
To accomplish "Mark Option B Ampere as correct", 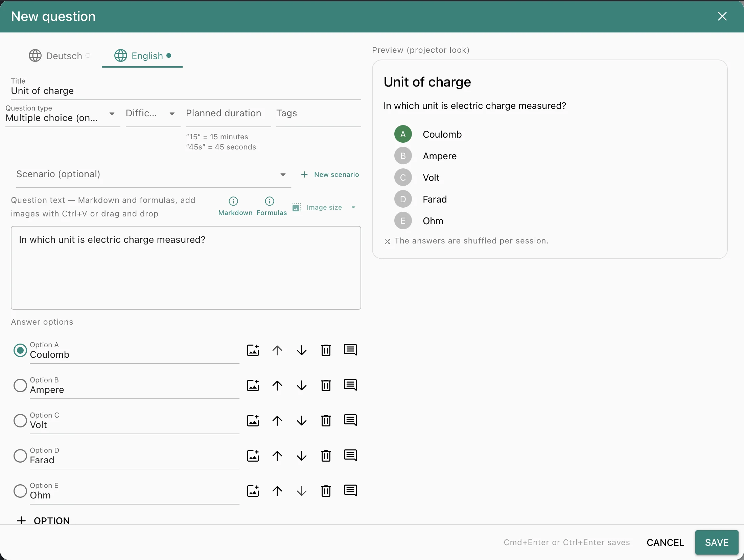I will pyautogui.click(x=20, y=386).
